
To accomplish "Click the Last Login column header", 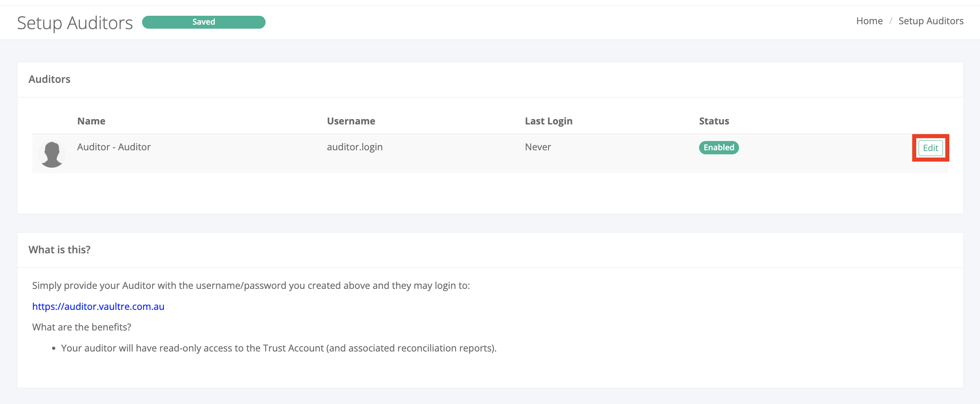I will [549, 121].
